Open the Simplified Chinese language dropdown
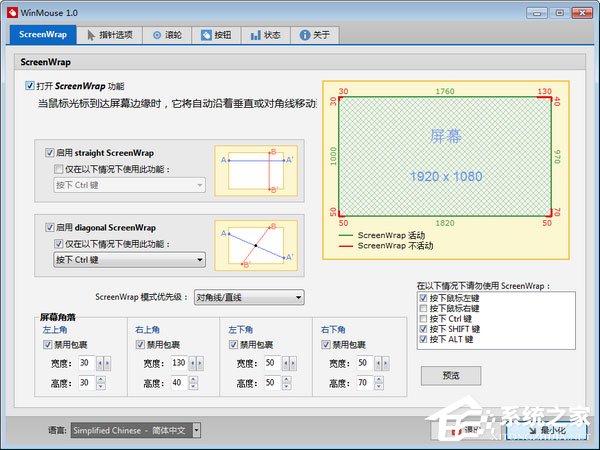Viewport: 600px width, 450px height. click(x=135, y=430)
